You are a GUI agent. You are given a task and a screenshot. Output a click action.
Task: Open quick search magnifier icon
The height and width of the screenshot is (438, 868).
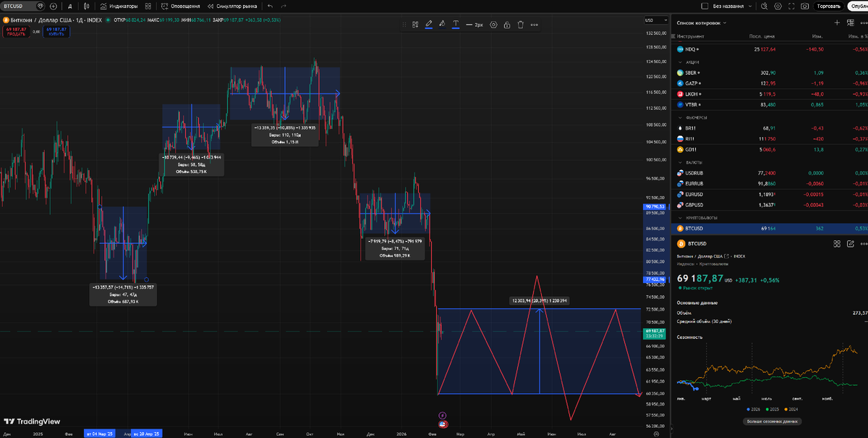click(764, 6)
